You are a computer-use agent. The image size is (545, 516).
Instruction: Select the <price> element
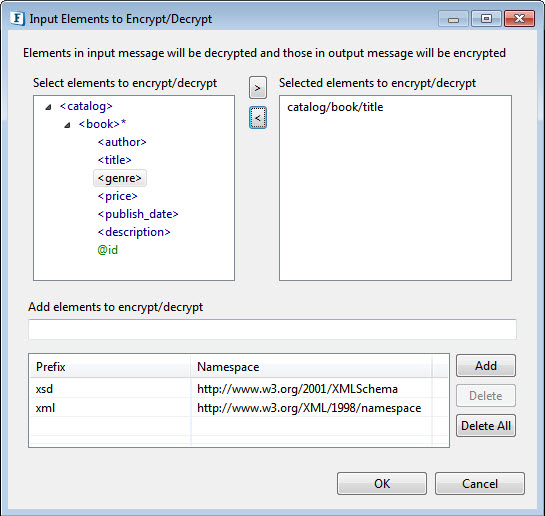(x=117, y=196)
